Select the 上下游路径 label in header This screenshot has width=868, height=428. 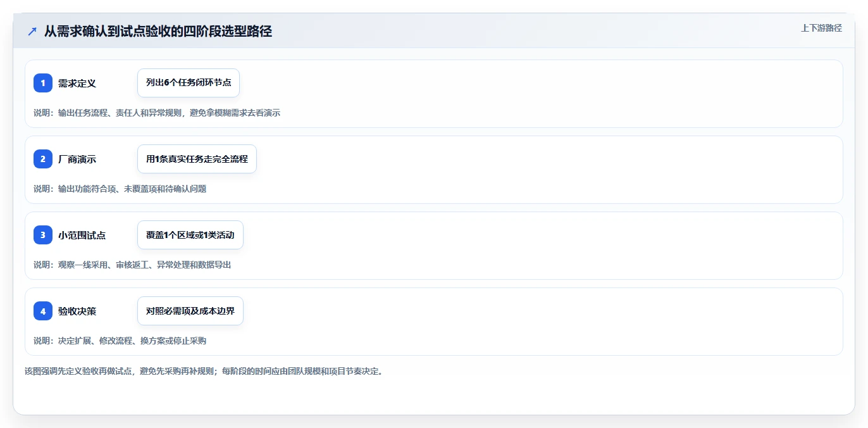tap(821, 28)
